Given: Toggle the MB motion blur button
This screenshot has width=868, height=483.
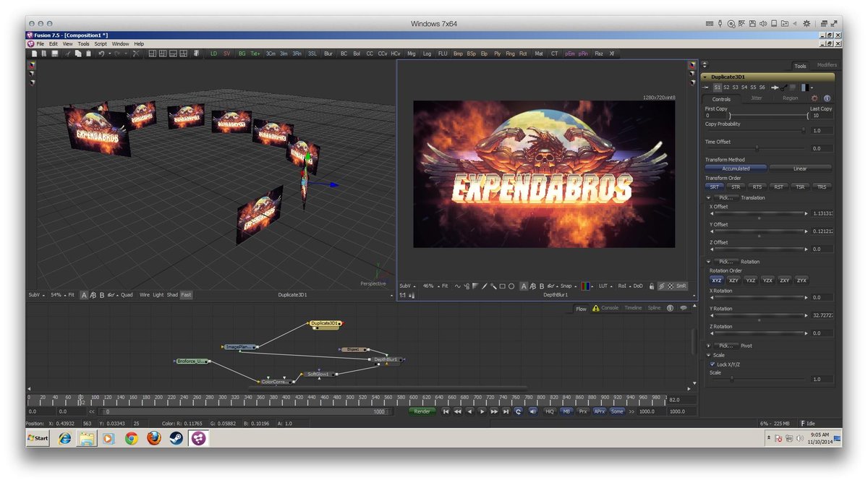Looking at the screenshot, I should coord(566,411).
